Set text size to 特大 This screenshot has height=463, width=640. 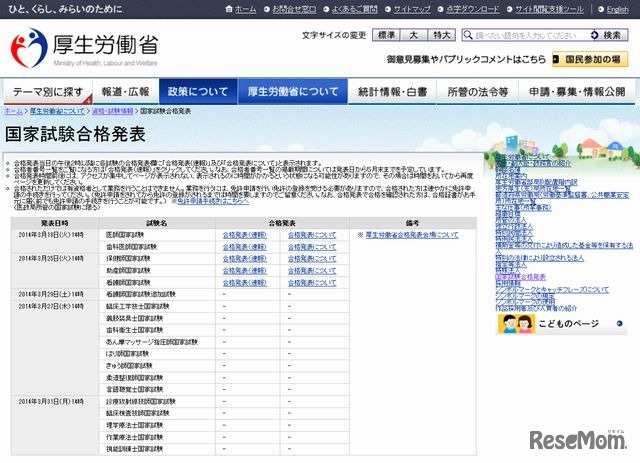coord(442,35)
